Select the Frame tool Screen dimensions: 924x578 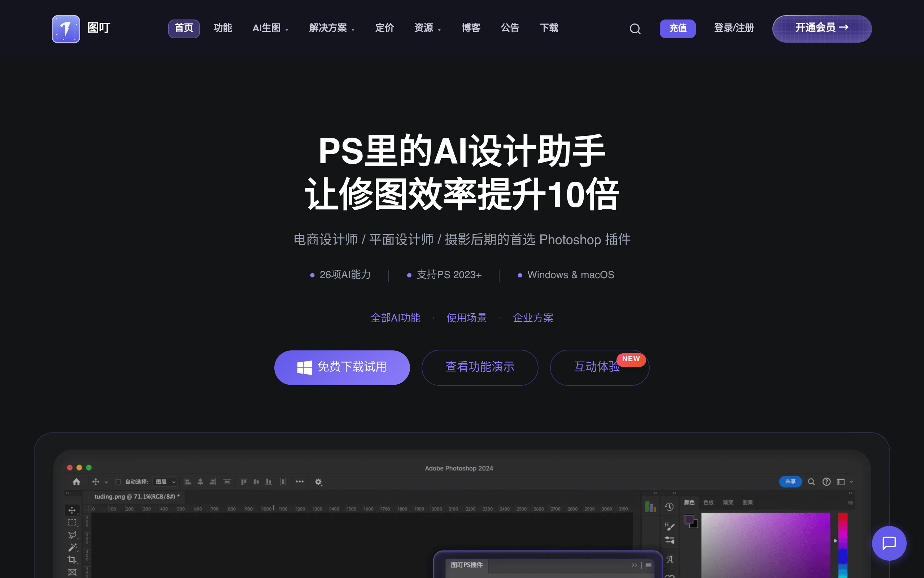[x=72, y=572]
